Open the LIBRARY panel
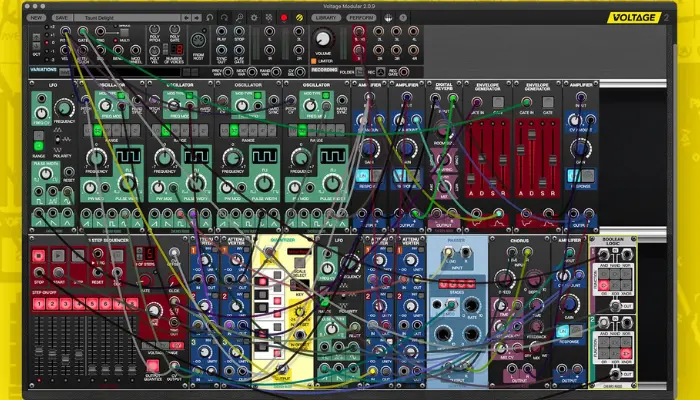The image size is (700, 400). [x=326, y=18]
